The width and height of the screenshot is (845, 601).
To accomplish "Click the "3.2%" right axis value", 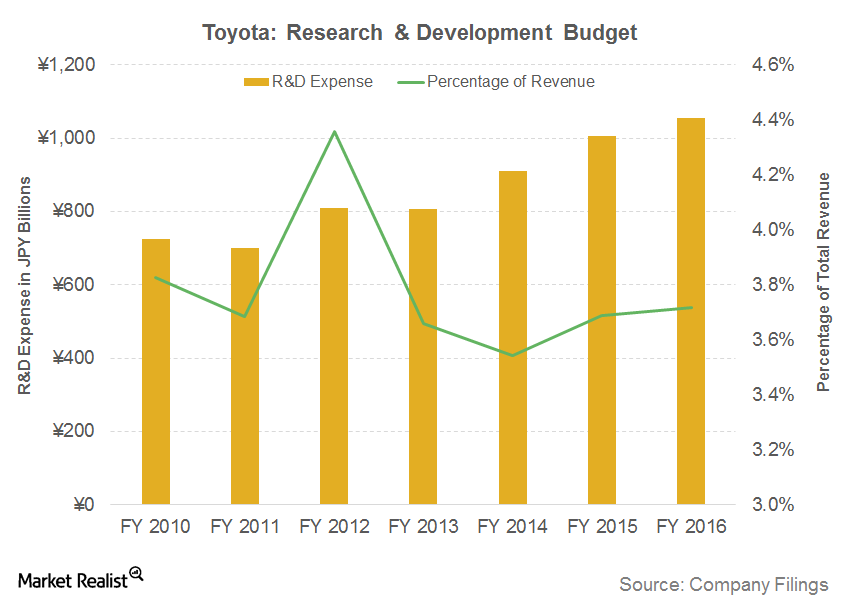I will click(x=773, y=450).
